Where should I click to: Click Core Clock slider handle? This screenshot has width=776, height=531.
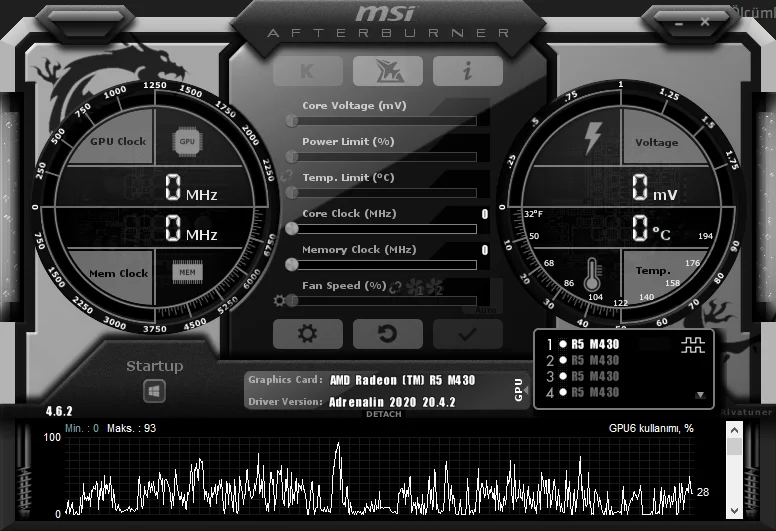[292, 228]
